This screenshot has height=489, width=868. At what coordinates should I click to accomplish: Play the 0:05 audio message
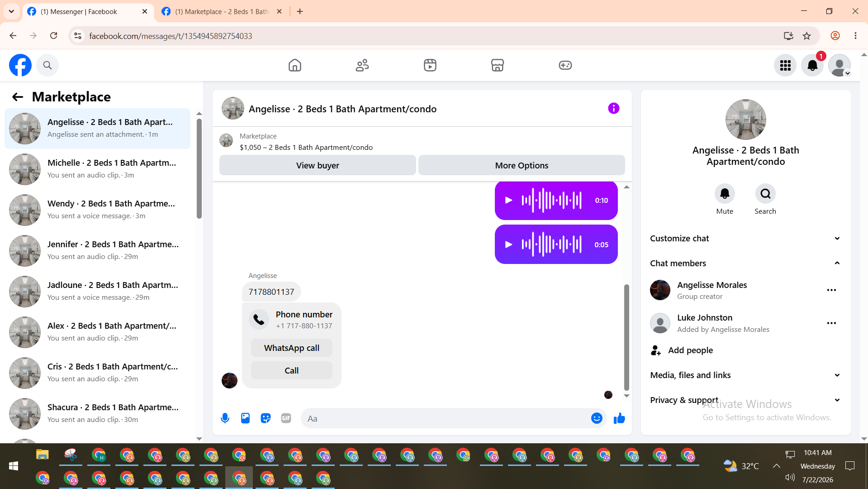(508, 244)
